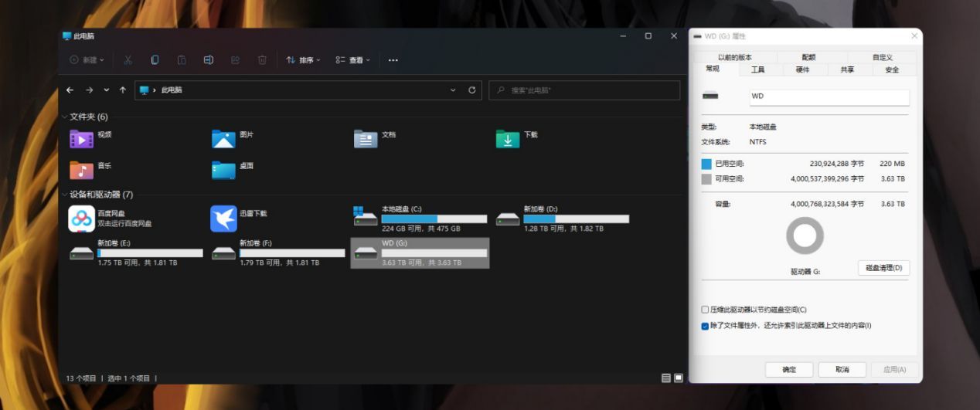Screen dimensions: 980x410
Task: Click the gray 可用空间 color swatch
Action: click(x=706, y=179)
